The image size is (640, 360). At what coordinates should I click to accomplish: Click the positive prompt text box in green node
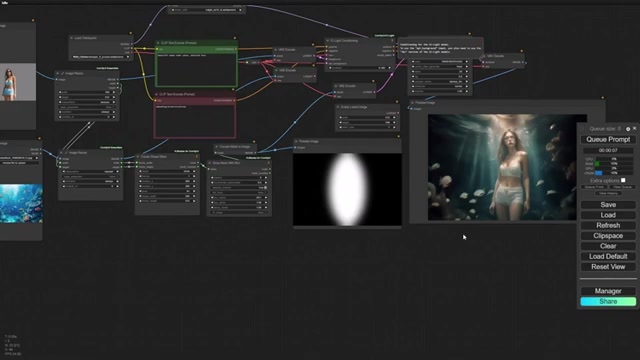coord(196,69)
